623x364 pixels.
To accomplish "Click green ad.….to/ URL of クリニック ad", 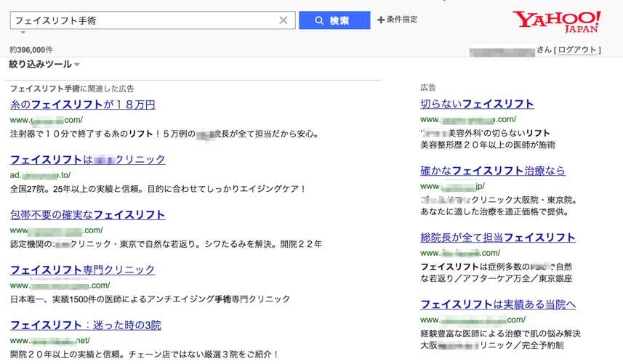I will pos(40,175).
